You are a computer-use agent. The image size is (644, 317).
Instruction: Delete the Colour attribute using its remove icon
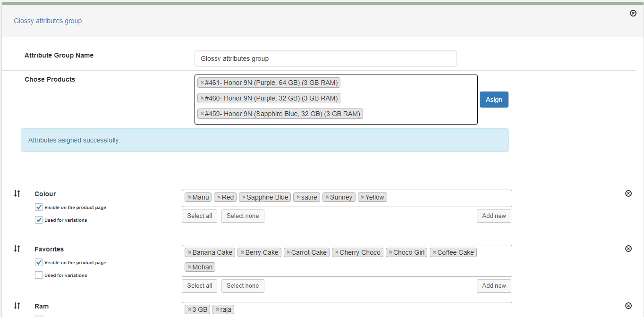(628, 193)
